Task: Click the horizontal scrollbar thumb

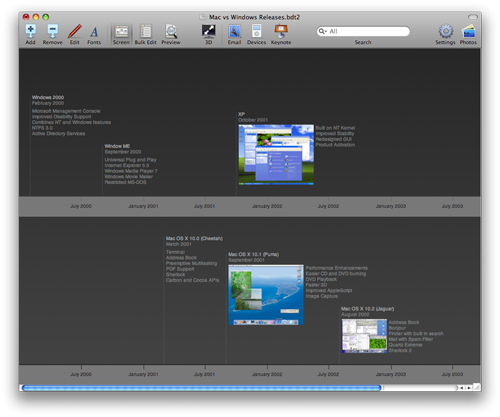Action: (201, 388)
